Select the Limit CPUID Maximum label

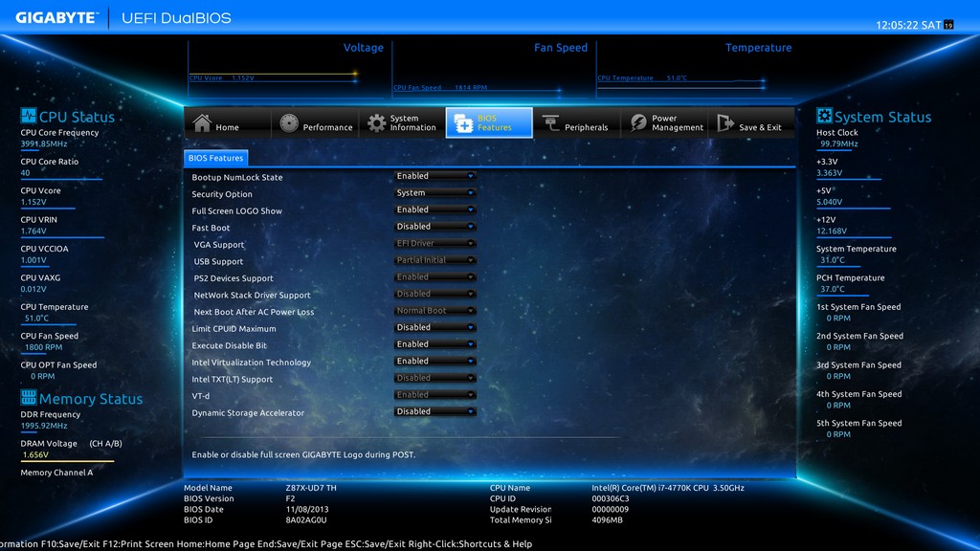tap(234, 329)
